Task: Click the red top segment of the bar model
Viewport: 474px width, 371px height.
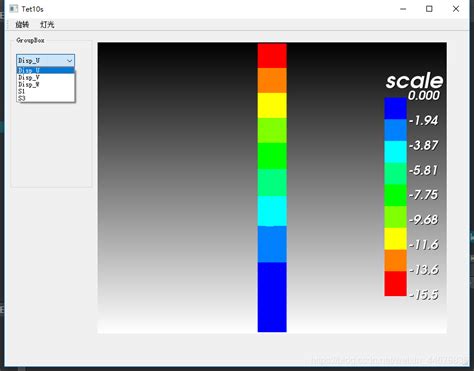Action: coord(272,56)
